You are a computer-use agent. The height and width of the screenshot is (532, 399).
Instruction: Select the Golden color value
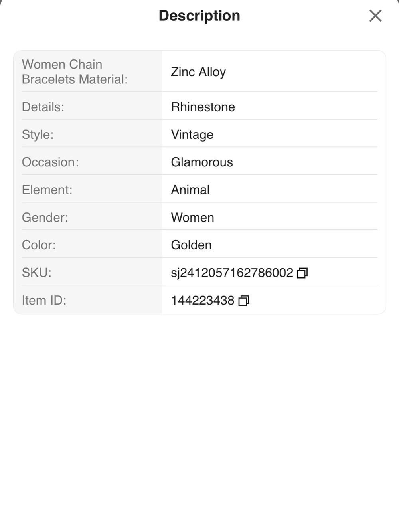click(191, 245)
